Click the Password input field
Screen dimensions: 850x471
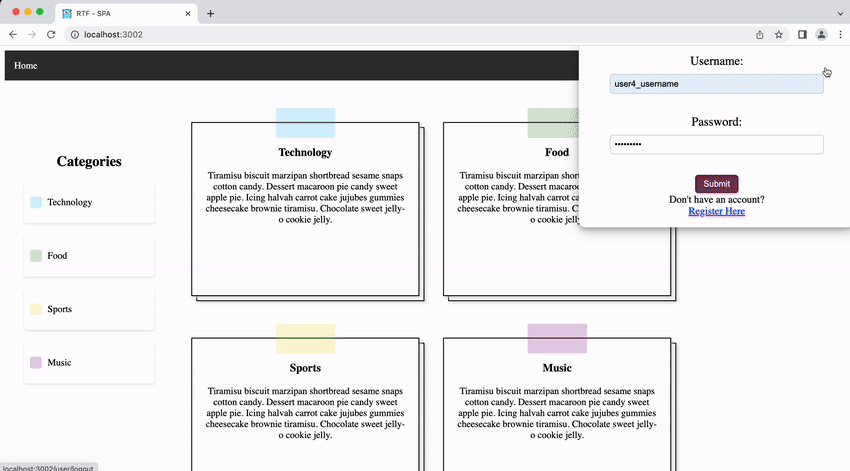(716, 144)
